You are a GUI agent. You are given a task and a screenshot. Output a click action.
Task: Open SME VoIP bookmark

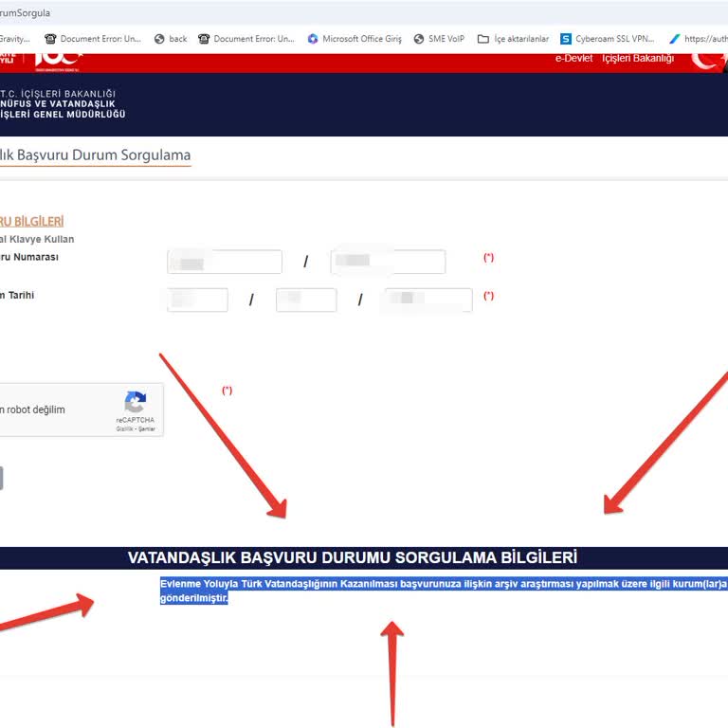click(439, 39)
